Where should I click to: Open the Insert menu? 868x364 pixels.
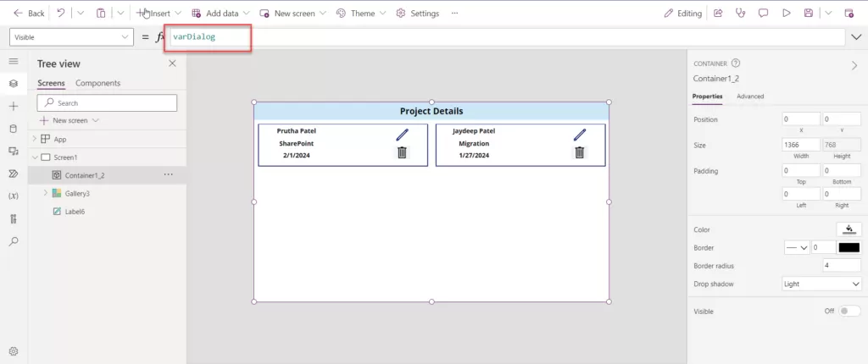point(159,14)
